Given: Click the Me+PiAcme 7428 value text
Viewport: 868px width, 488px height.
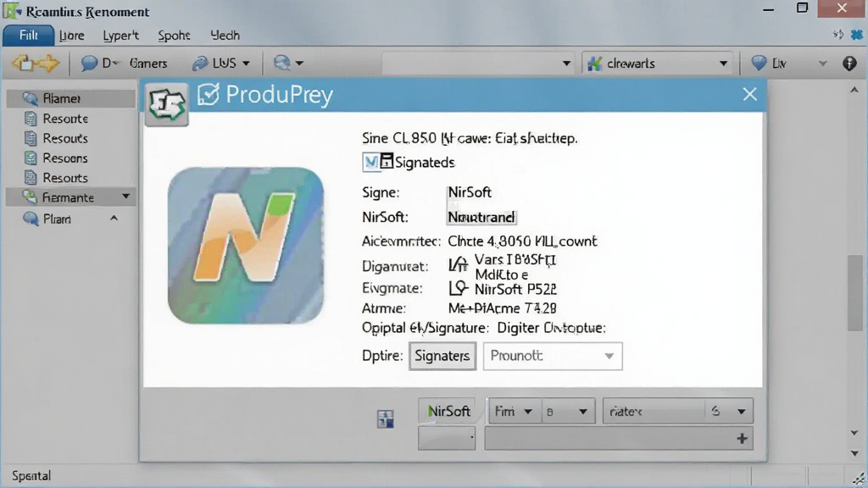Looking at the screenshot, I should (502, 308).
